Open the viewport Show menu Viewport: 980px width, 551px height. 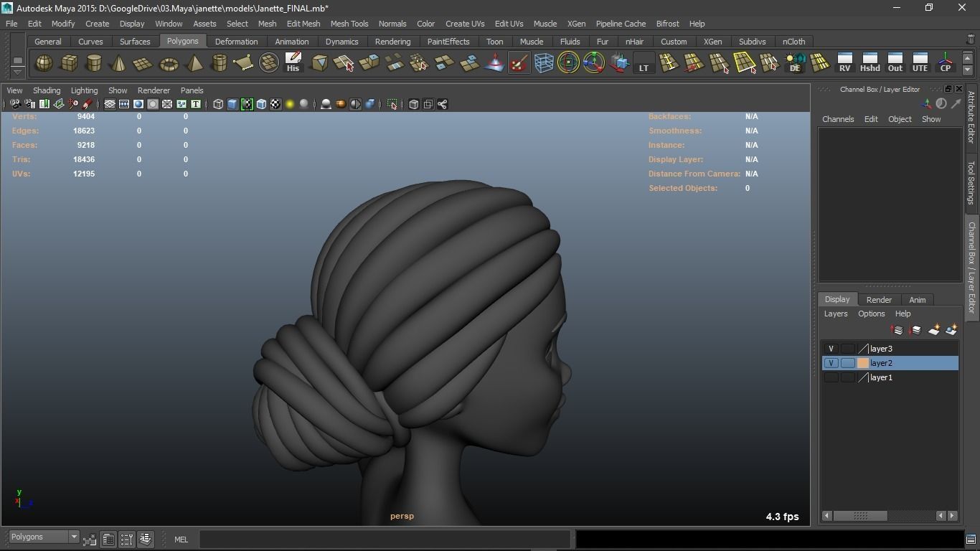(118, 90)
